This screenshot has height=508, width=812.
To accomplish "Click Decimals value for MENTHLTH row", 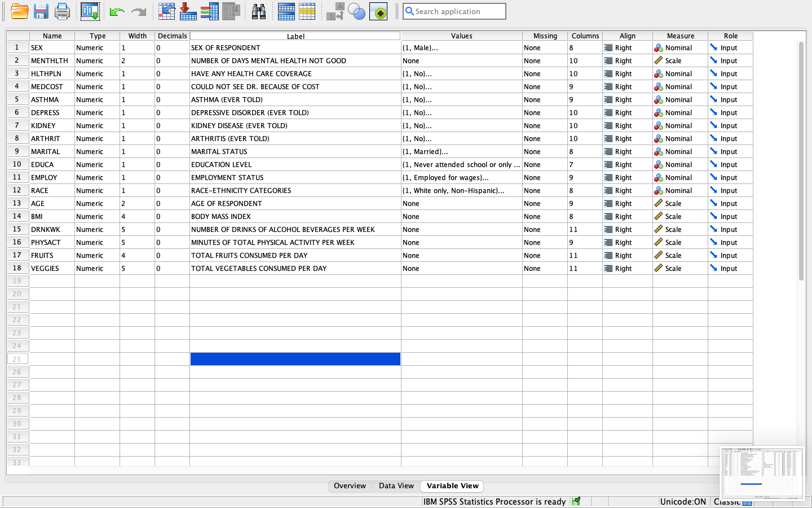I will (x=172, y=60).
